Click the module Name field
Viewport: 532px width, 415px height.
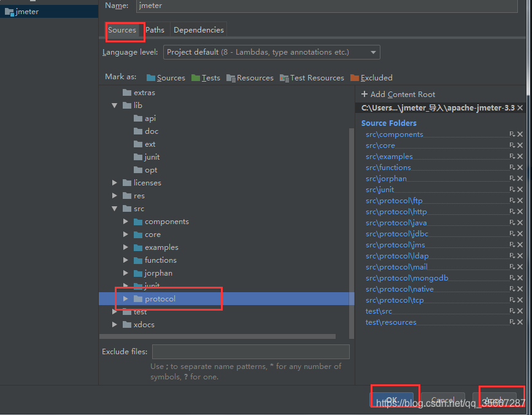tap(326, 6)
